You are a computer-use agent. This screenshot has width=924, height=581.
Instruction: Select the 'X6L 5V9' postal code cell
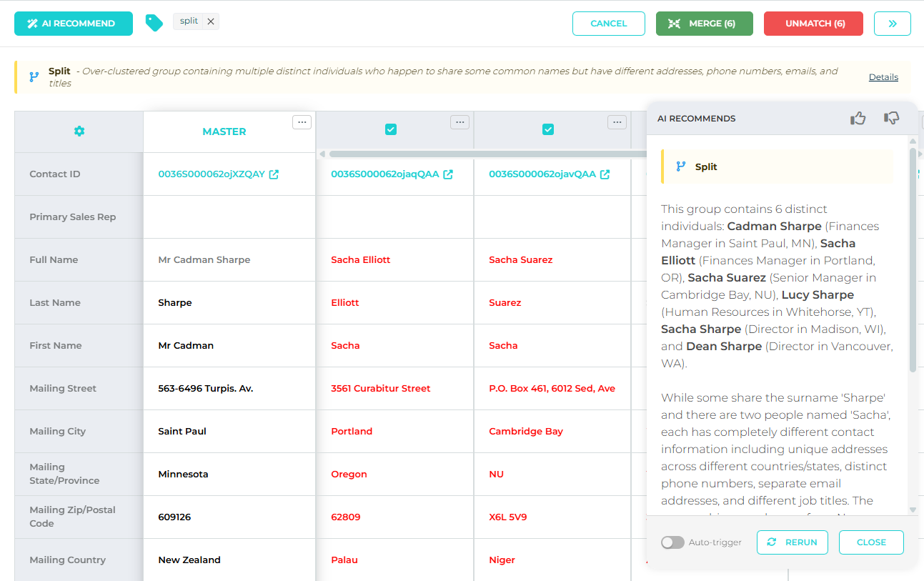[552, 517]
